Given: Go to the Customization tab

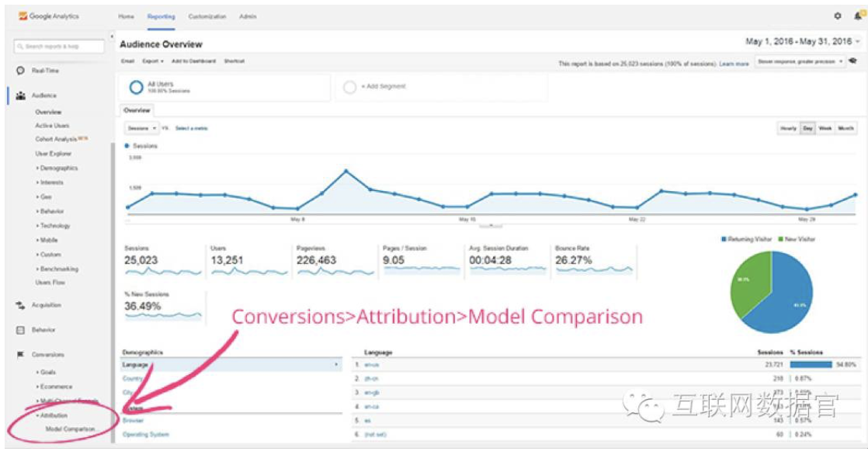Looking at the screenshot, I should point(207,16).
